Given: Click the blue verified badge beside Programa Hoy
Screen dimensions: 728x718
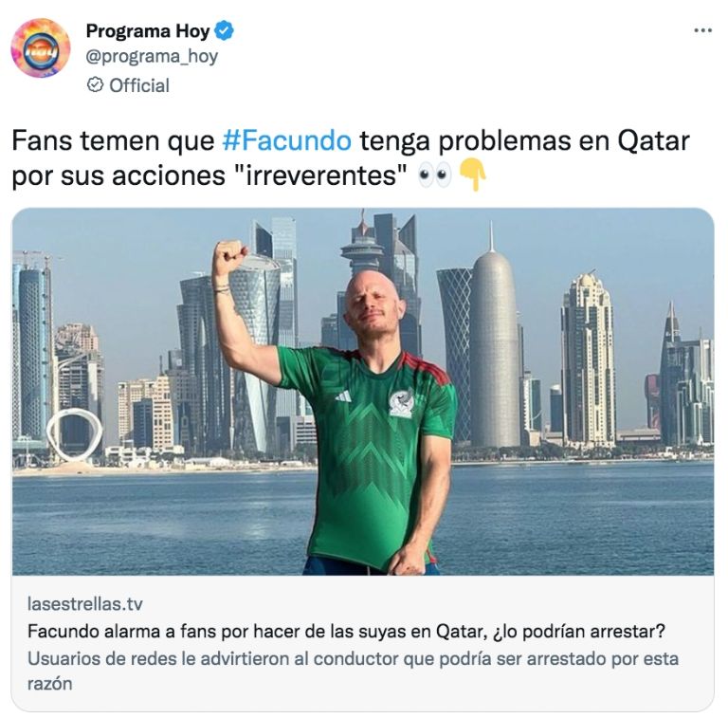Looking at the screenshot, I should tap(225, 30).
